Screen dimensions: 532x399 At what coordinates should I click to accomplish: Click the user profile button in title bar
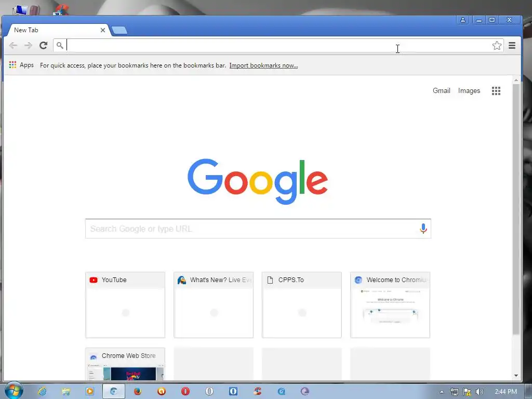click(x=462, y=20)
